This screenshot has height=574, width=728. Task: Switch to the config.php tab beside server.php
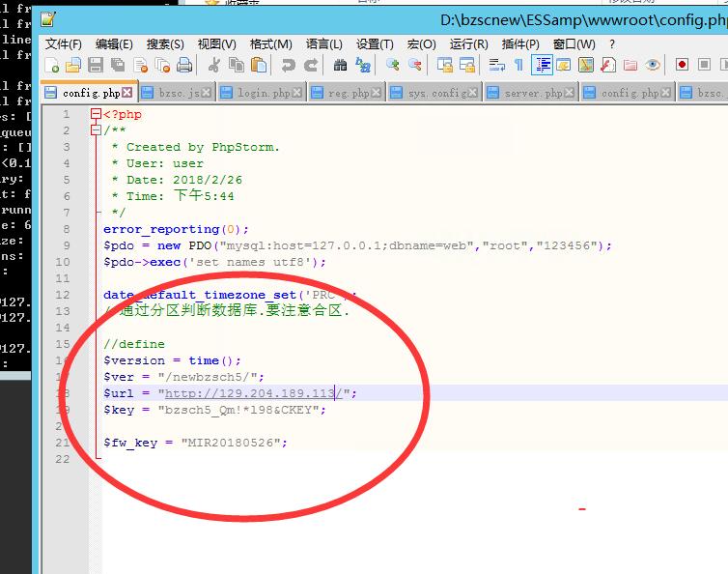pos(627,93)
